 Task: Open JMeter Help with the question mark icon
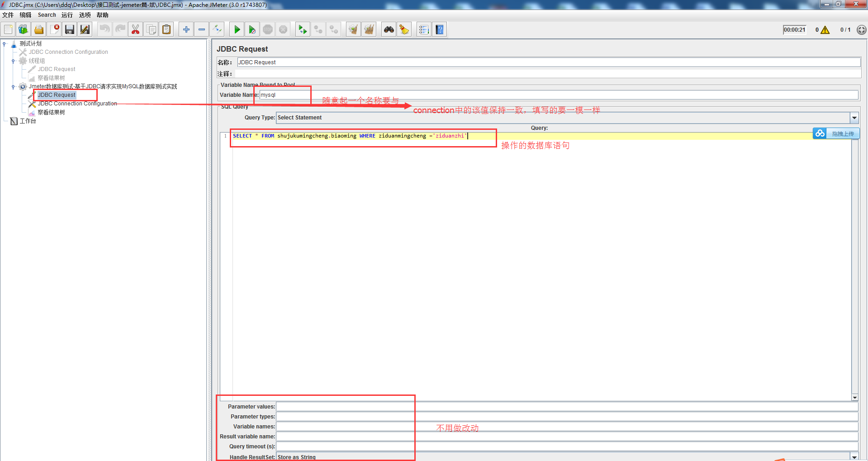439,29
